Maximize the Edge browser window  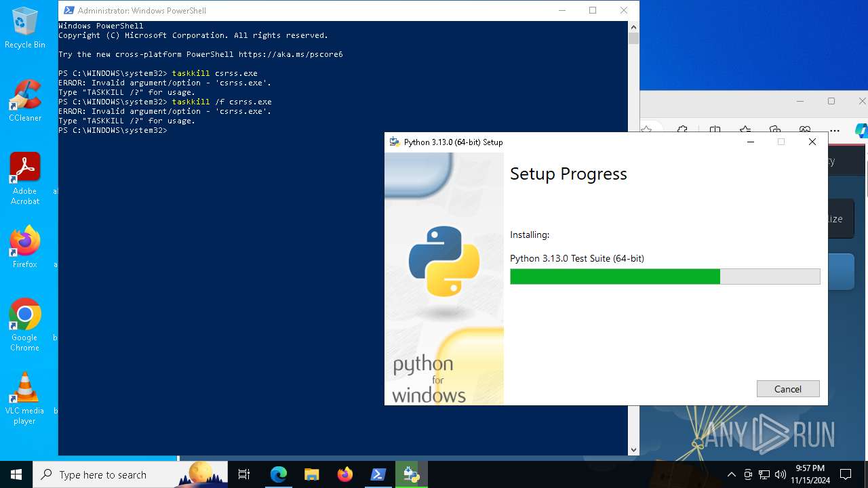[x=831, y=101]
